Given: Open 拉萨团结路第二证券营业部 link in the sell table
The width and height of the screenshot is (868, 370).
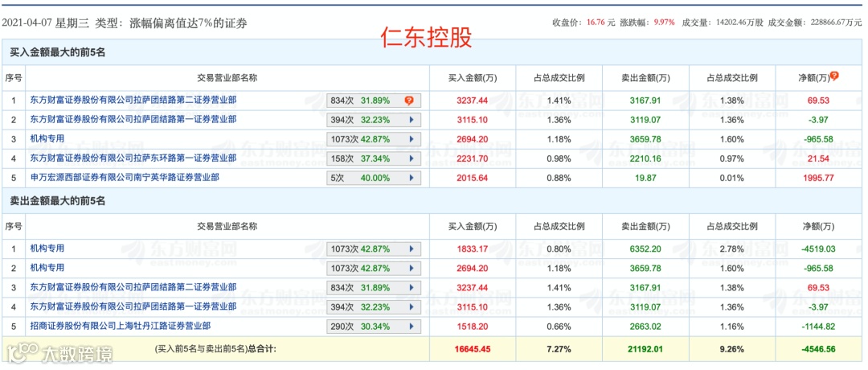Looking at the screenshot, I should pos(133,287).
